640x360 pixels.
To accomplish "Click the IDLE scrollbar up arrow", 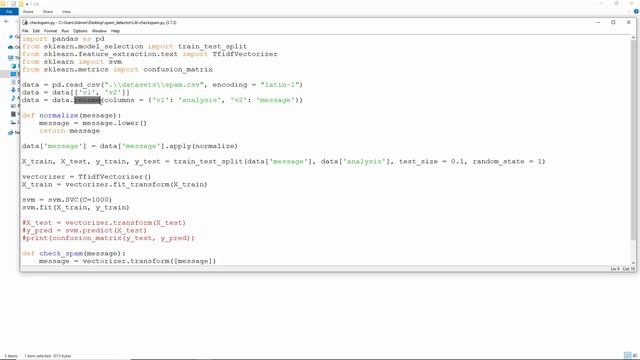I will pyautogui.click(x=633, y=38).
